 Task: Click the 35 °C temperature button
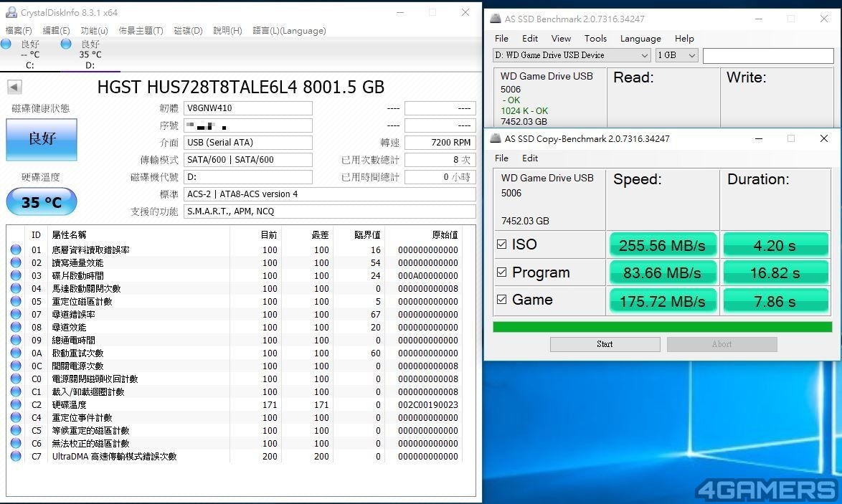42,201
